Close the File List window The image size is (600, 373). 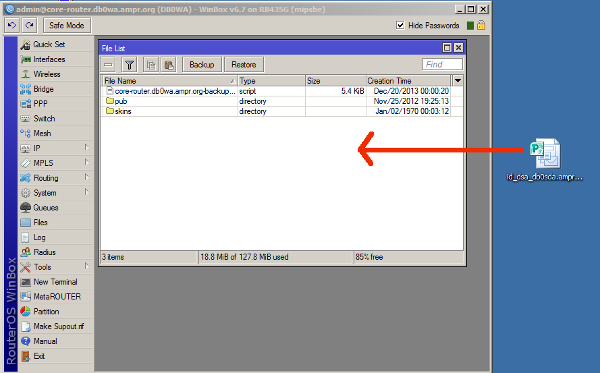(x=458, y=48)
